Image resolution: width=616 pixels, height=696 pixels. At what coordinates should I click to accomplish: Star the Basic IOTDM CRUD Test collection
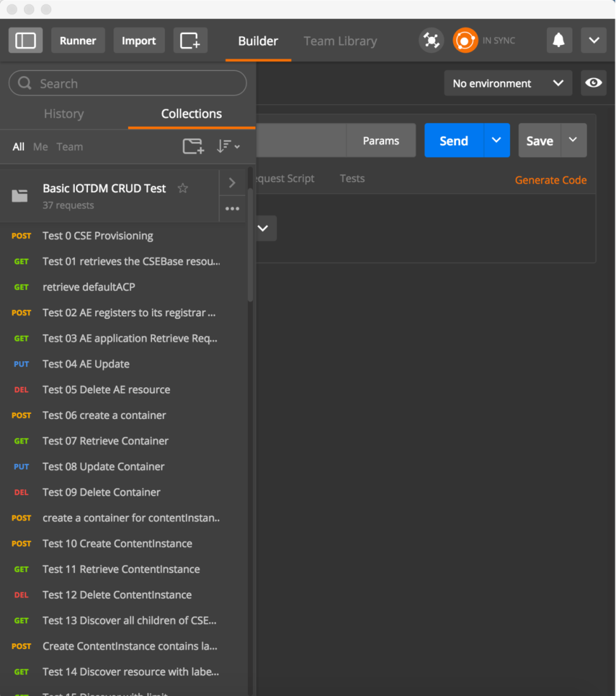183,188
